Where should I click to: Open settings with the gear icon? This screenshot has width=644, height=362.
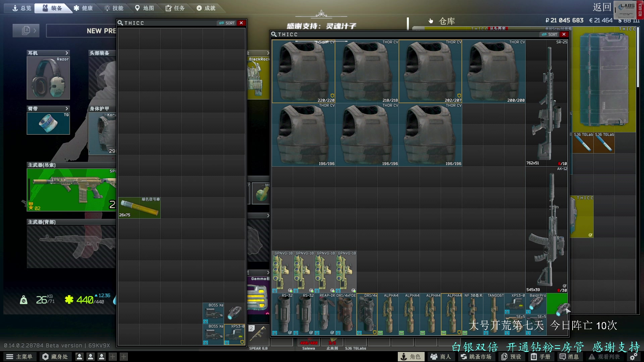pos(634,357)
